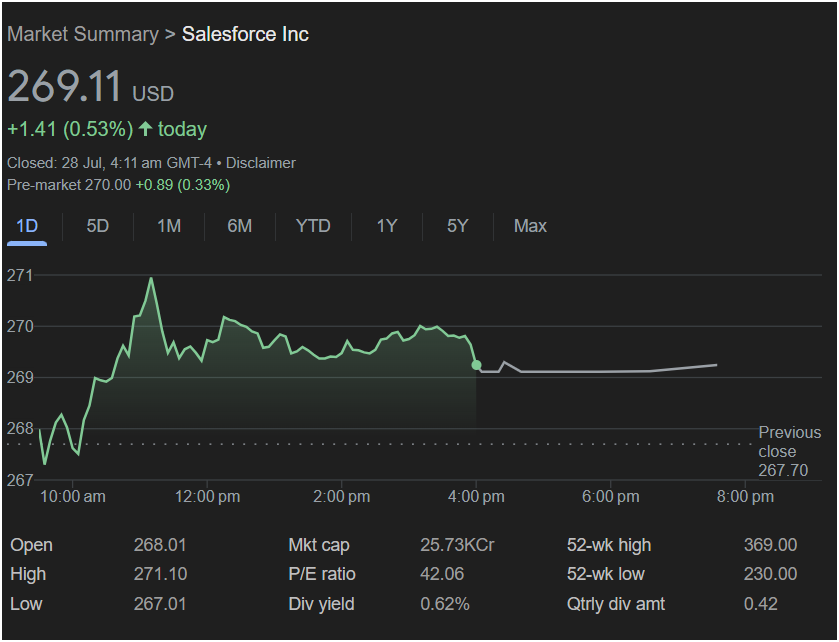Click the 8:00 pm axis label

pyautogui.click(x=745, y=496)
